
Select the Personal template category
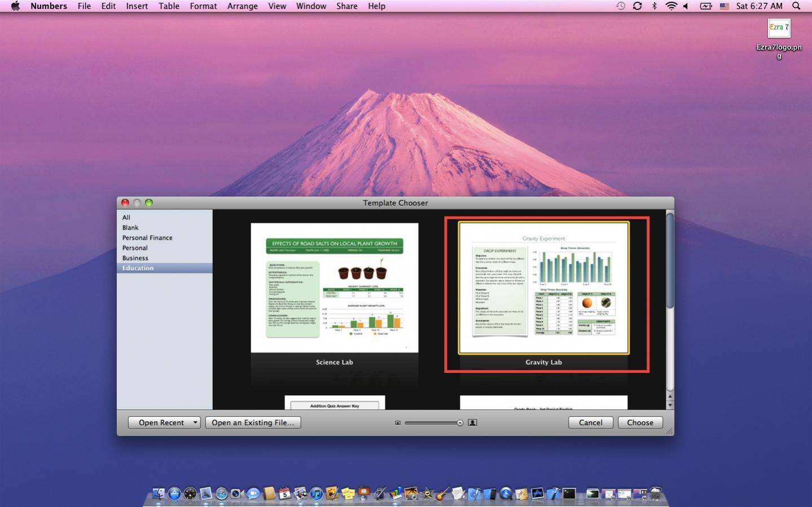click(165, 248)
